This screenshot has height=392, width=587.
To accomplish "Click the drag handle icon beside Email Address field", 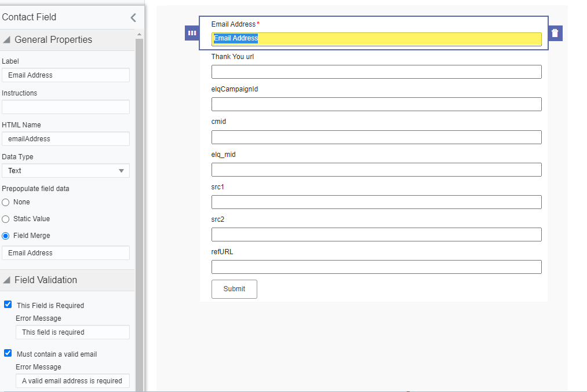I will click(192, 33).
